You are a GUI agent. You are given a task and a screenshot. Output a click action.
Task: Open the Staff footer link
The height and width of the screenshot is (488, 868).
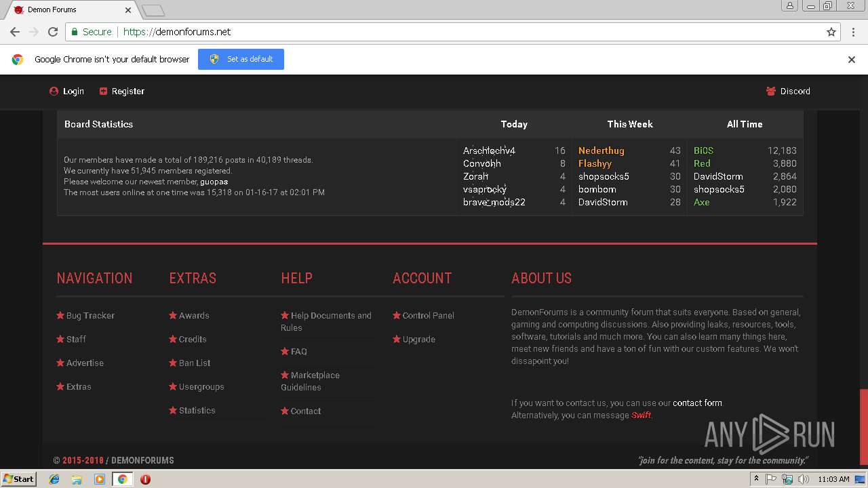pyautogui.click(x=76, y=339)
